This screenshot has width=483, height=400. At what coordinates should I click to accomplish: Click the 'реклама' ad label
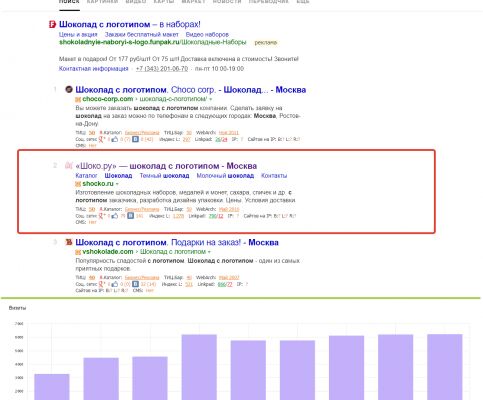[266, 43]
